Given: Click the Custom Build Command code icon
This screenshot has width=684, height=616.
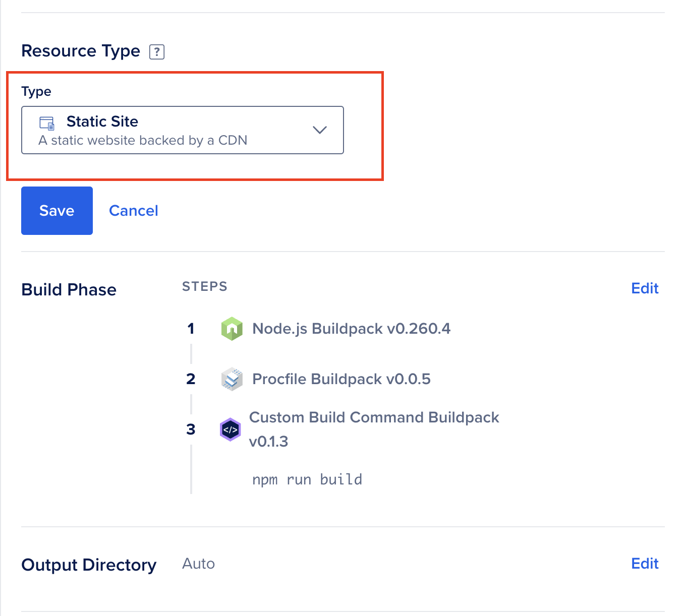Looking at the screenshot, I should coord(231,429).
